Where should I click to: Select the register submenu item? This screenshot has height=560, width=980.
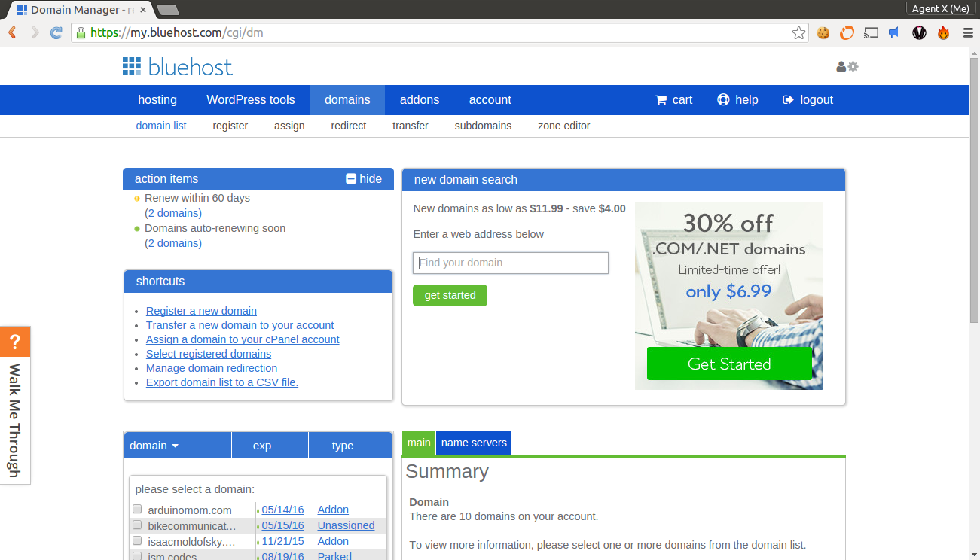pos(230,126)
